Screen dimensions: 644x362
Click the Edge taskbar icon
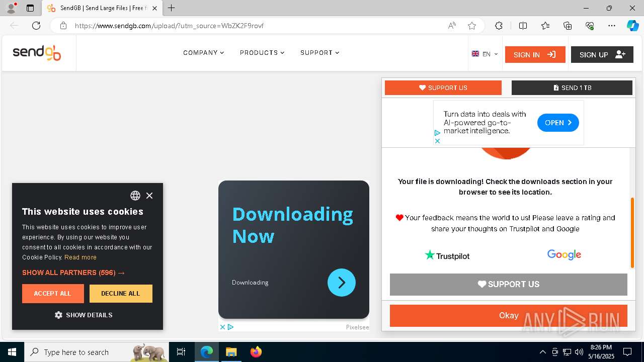click(207, 352)
